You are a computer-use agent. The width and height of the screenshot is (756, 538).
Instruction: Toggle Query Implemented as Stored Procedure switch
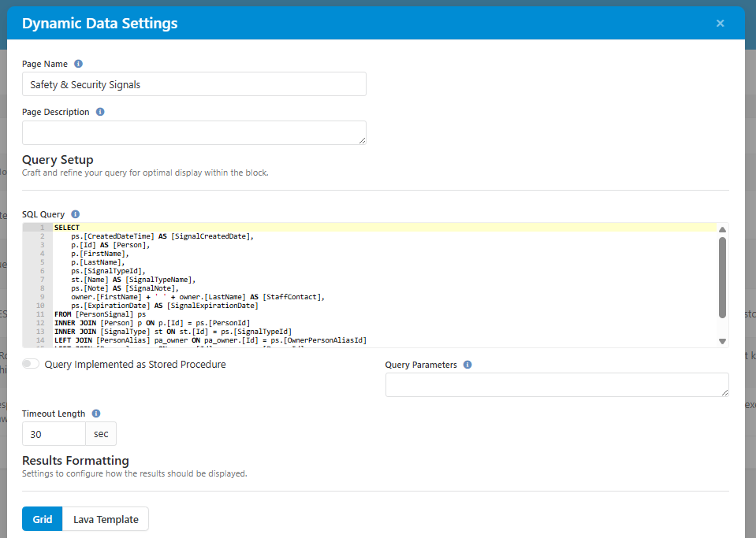click(x=31, y=364)
